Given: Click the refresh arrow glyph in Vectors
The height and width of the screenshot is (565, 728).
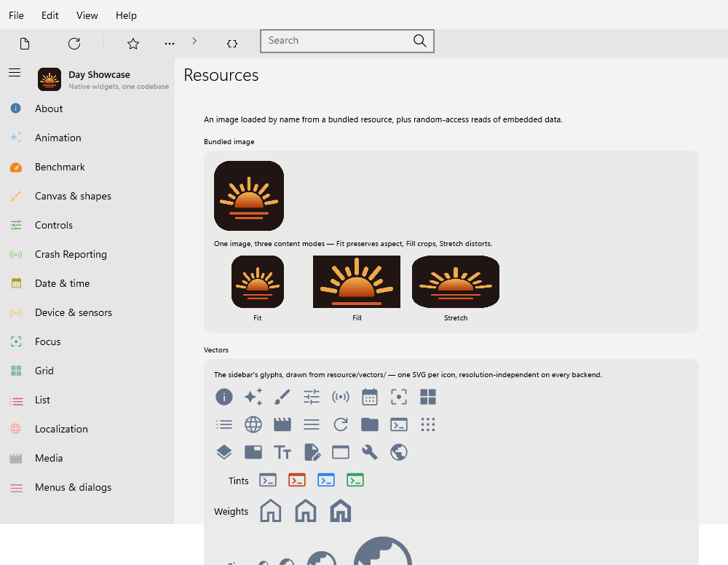Looking at the screenshot, I should [341, 424].
